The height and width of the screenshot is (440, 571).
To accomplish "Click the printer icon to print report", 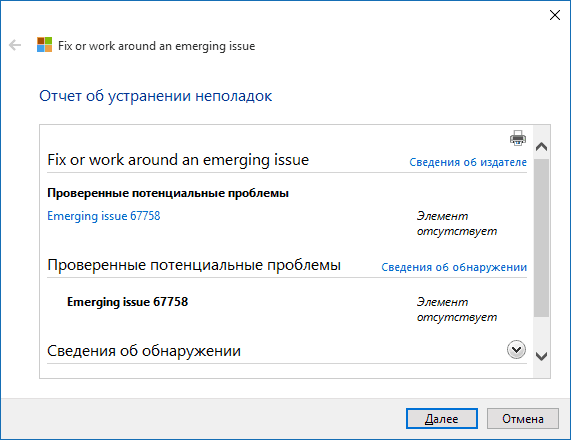I will 518,138.
